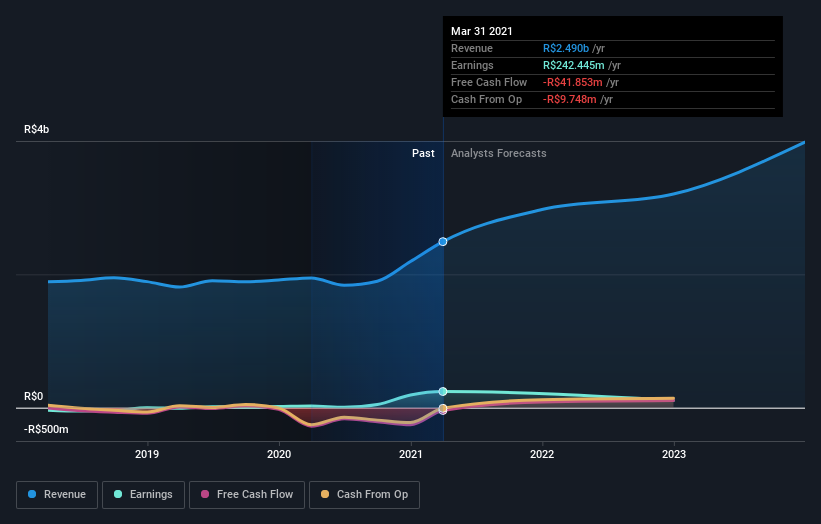Click the 2020 x-axis label

(x=279, y=454)
